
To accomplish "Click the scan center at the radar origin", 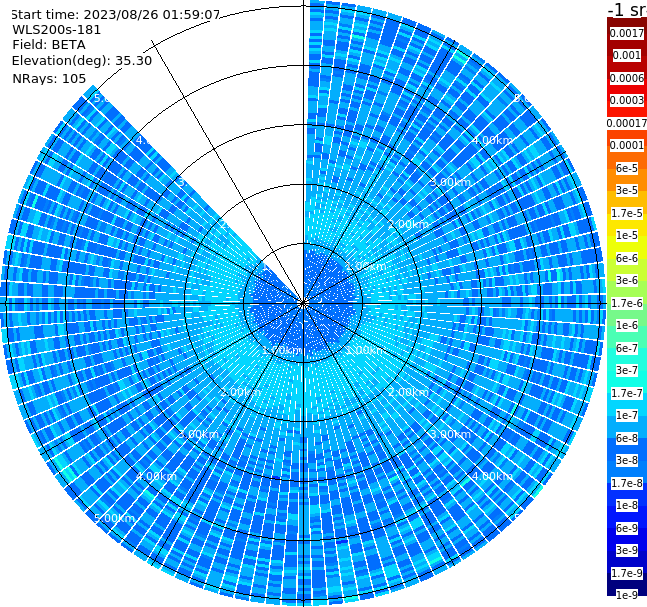I will click(303, 303).
